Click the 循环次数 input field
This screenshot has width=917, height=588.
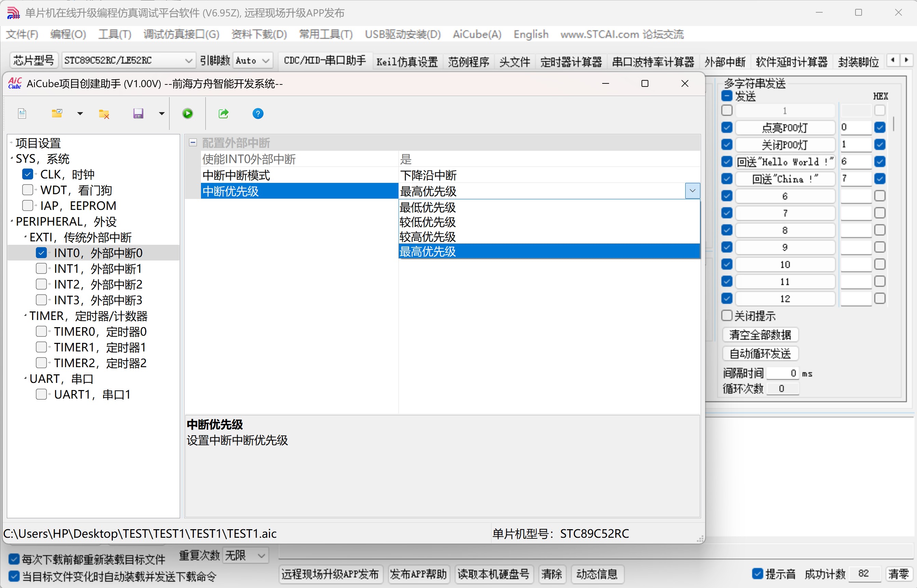tap(782, 388)
